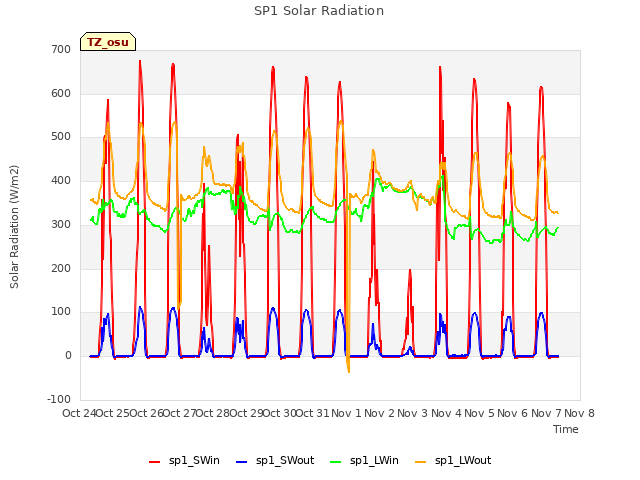Screen dimensions: 640x480
Task: Click the 0 y-axis tick label
Action: click(68, 356)
